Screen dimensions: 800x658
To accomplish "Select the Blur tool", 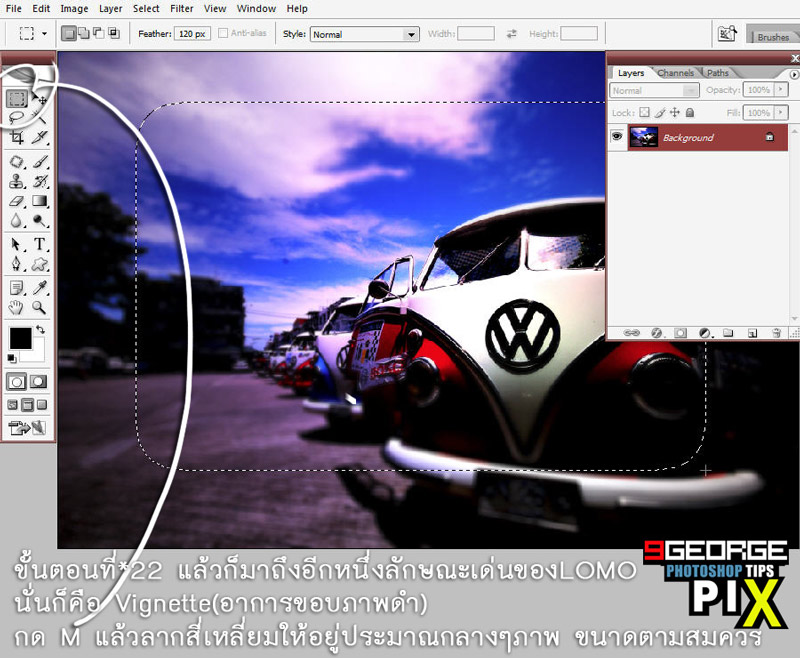I will [x=17, y=220].
